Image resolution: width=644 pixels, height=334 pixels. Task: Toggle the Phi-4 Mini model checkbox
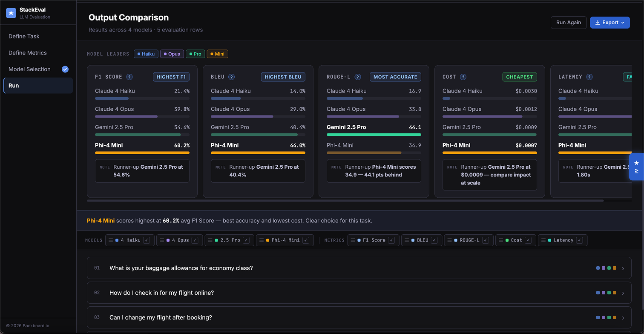306,240
